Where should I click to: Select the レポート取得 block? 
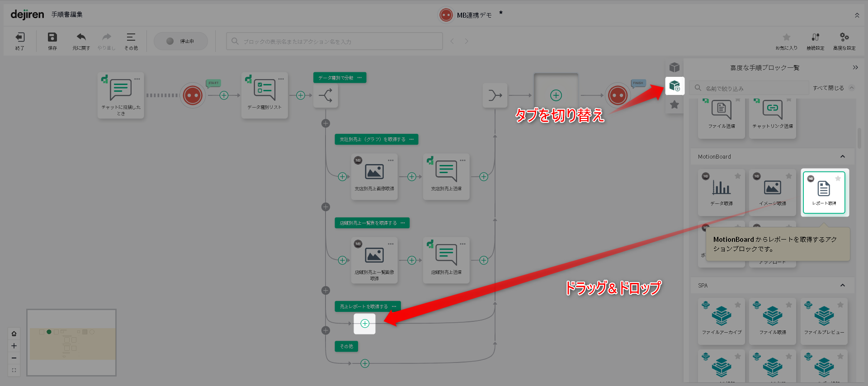824,193
